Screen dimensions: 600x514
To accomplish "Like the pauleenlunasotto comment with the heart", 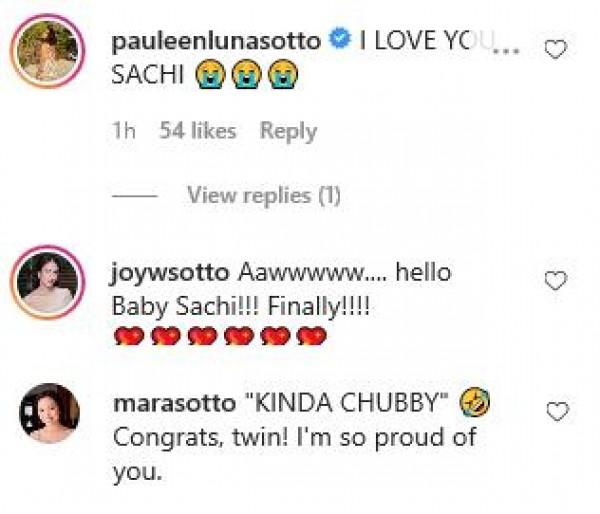I will pyautogui.click(x=555, y=47).
